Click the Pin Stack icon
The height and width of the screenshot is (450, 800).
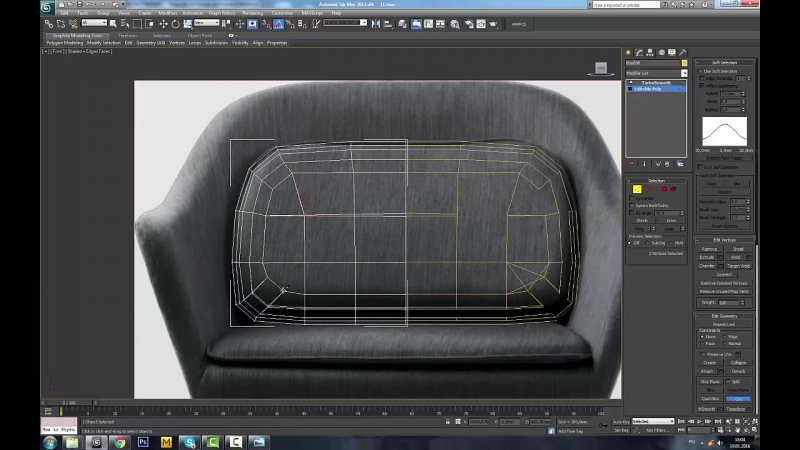(632, 164)
